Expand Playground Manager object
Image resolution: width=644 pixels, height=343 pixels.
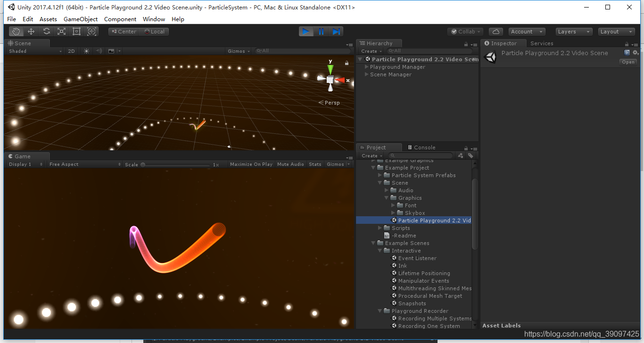pos(367,67)
